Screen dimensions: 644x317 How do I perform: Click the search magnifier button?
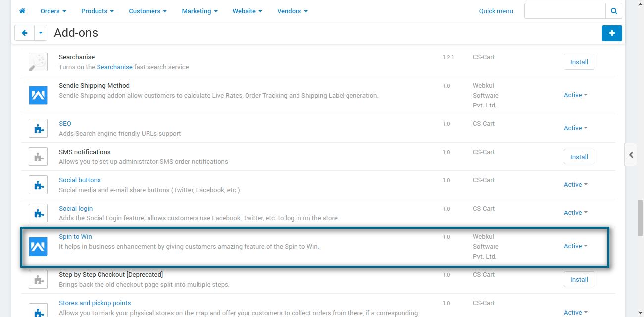tap(614, 11)
